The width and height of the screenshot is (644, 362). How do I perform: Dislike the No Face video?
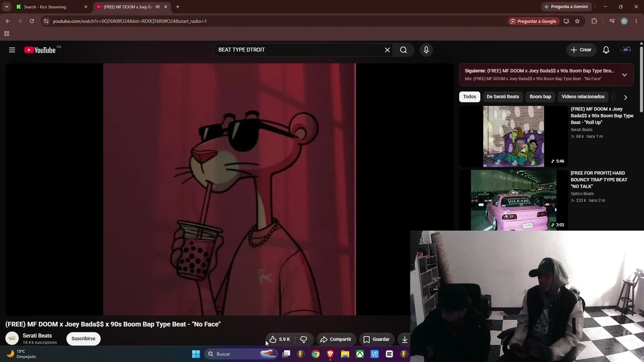click(303, 339)
